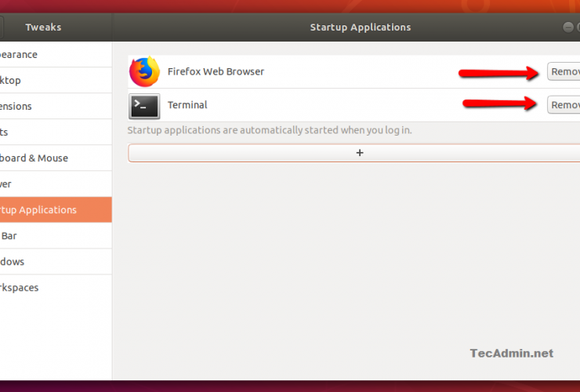Click the Tweaks title in header
Screen dimensions: 580x392
[43, 27]
